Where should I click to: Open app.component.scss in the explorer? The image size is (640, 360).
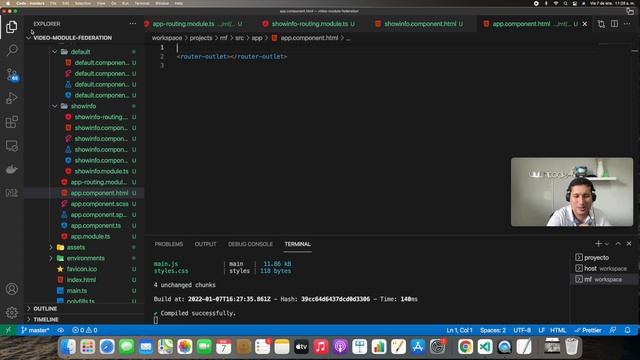[x=99, y=204]
